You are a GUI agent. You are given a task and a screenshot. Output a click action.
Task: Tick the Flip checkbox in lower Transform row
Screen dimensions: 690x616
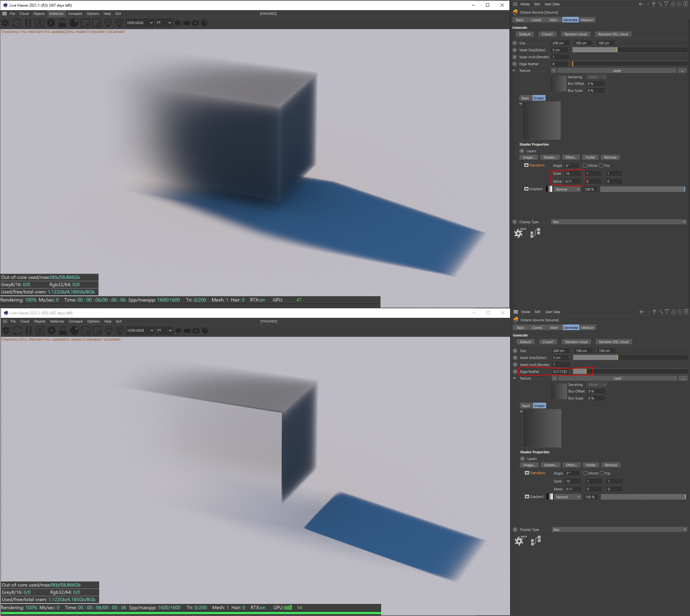[602, 473]
